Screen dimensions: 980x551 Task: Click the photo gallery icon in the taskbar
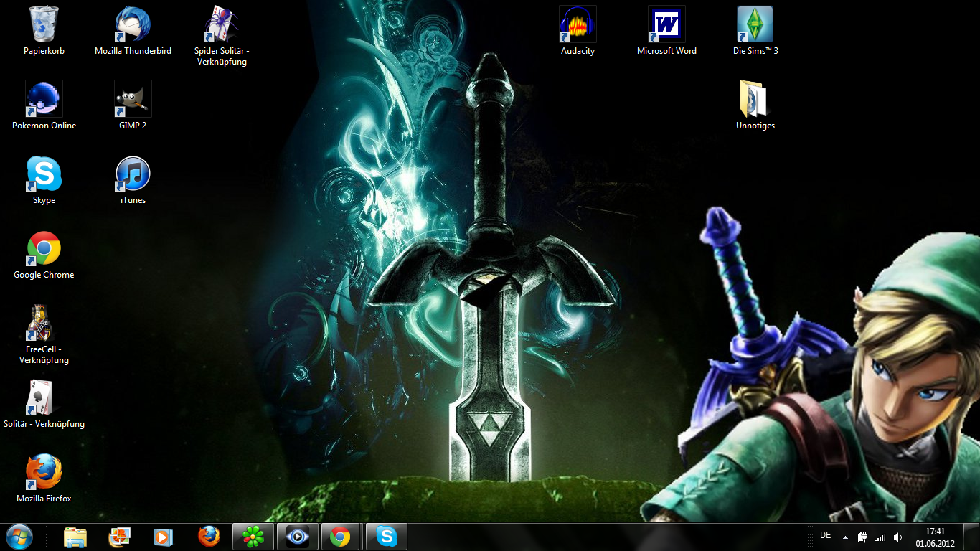coord(120,537)
